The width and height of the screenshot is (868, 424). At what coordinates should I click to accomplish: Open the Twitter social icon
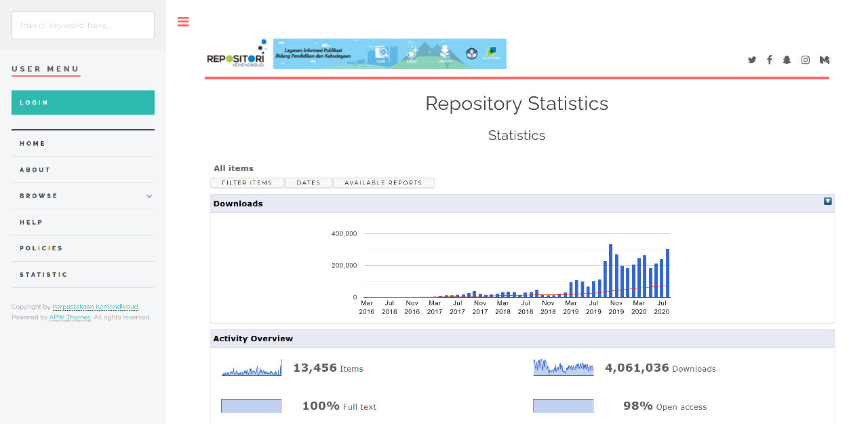coord(752,60)
